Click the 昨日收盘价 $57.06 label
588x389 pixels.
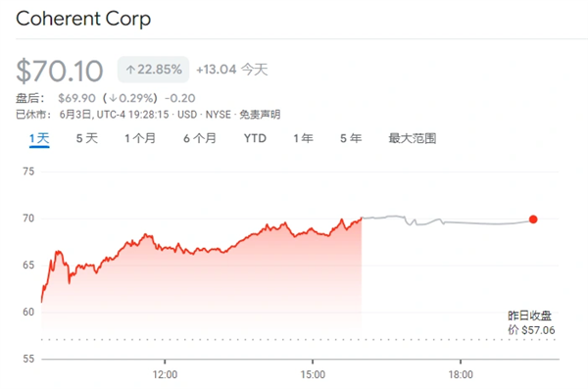pyautogui.click(x=531, y=322)
